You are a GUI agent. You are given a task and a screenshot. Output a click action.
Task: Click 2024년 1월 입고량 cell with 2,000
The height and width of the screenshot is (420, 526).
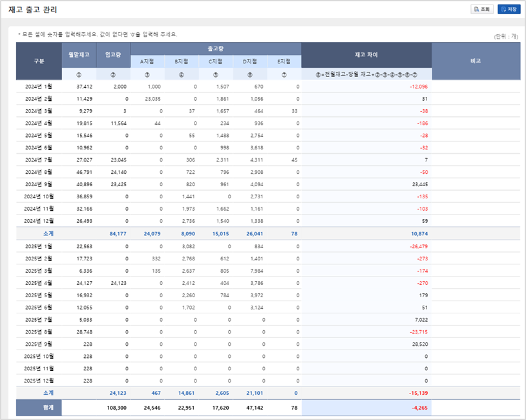[x=113, y=87]
